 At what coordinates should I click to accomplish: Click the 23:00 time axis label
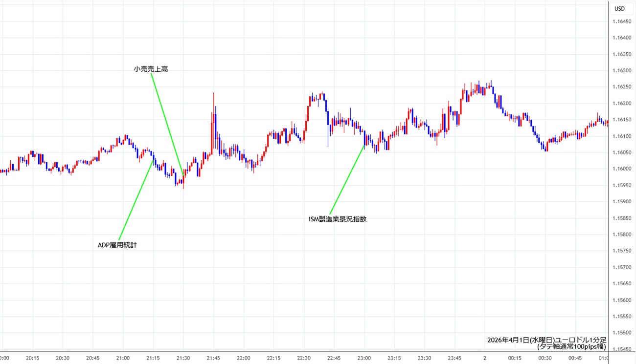pos(364,358)
